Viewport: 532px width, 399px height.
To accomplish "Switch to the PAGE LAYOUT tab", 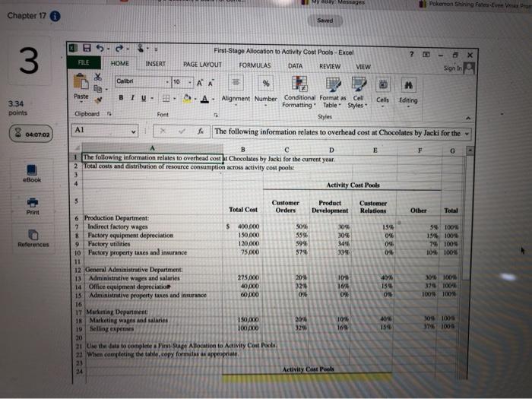I will coord(202,65).
